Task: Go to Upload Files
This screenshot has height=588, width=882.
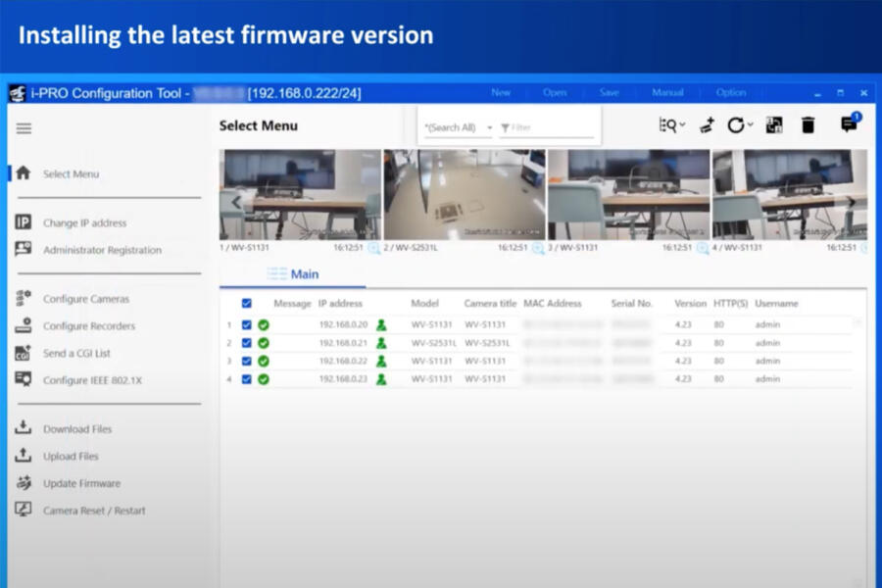Action: pos(71,457)
